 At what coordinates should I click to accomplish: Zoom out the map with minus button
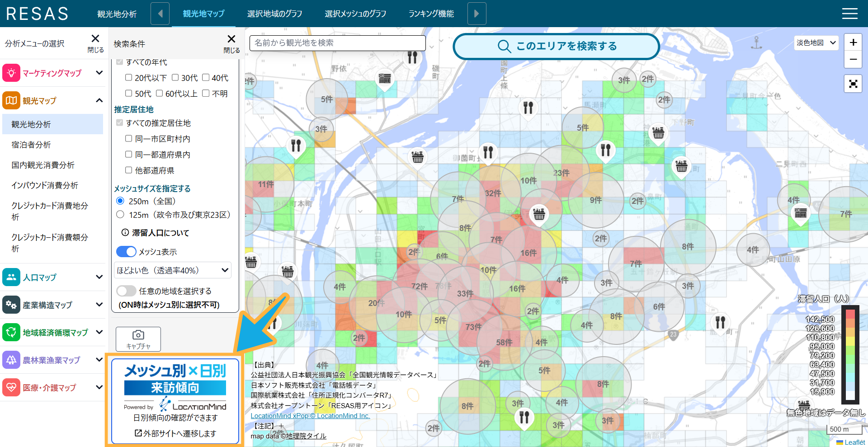[x=853, y=59]
